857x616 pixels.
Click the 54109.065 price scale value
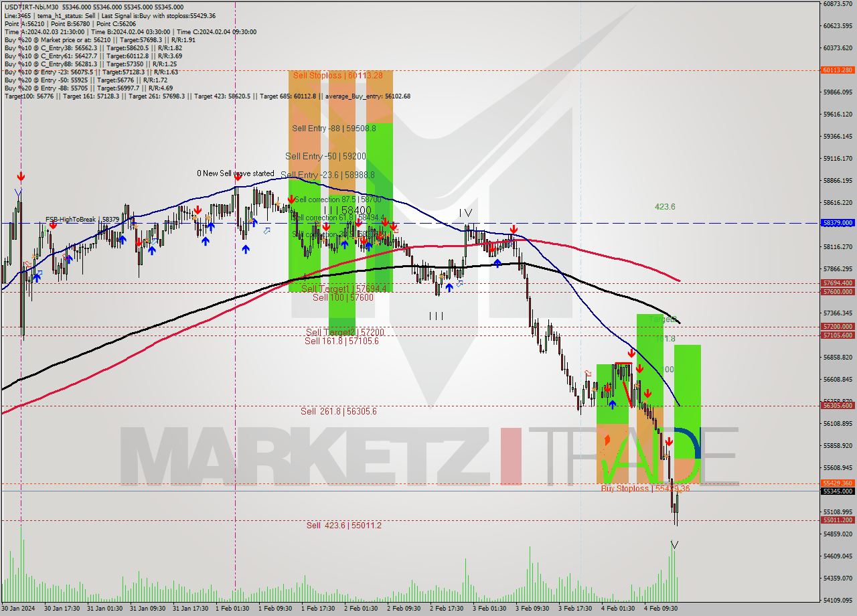pyautogui.click(x=838, y=600)
